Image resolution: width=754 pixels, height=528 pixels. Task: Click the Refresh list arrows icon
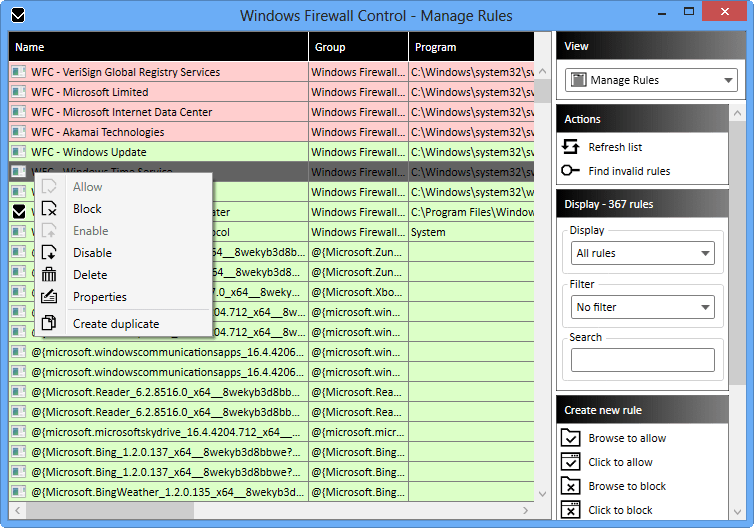point(571,146)
